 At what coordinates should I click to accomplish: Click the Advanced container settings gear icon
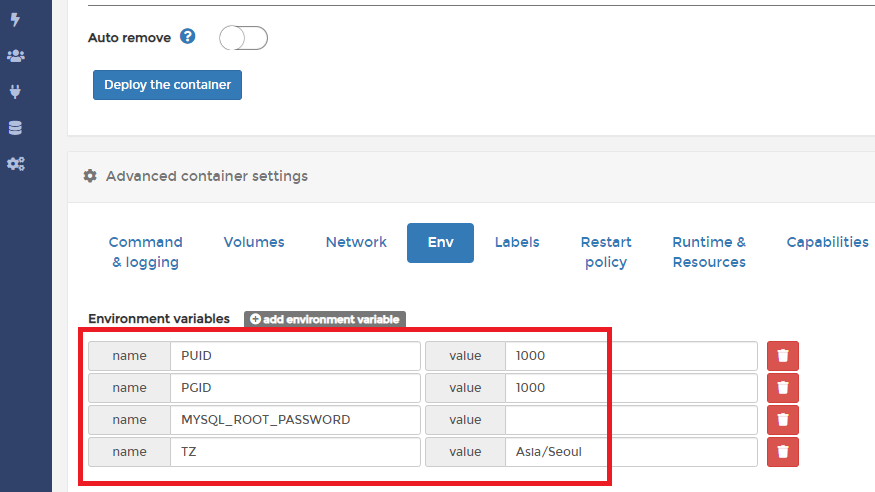[90, 176]
